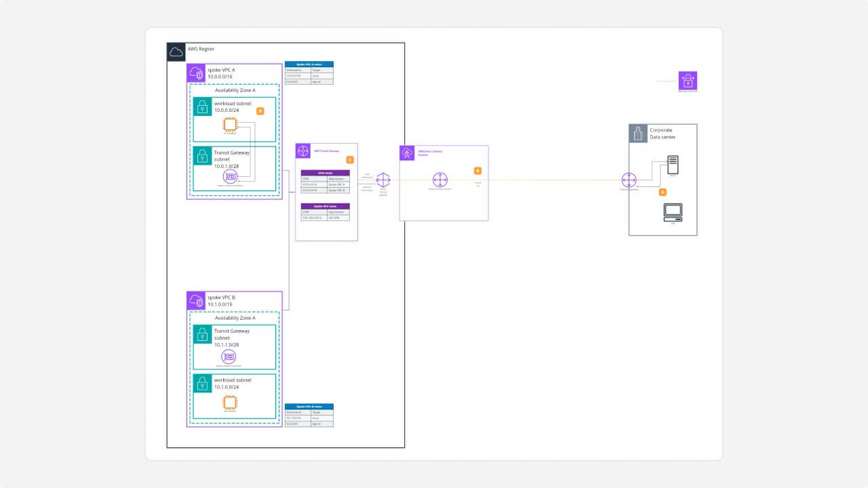Select the Spoke VPC B routes table header

(x=309, y=407)
